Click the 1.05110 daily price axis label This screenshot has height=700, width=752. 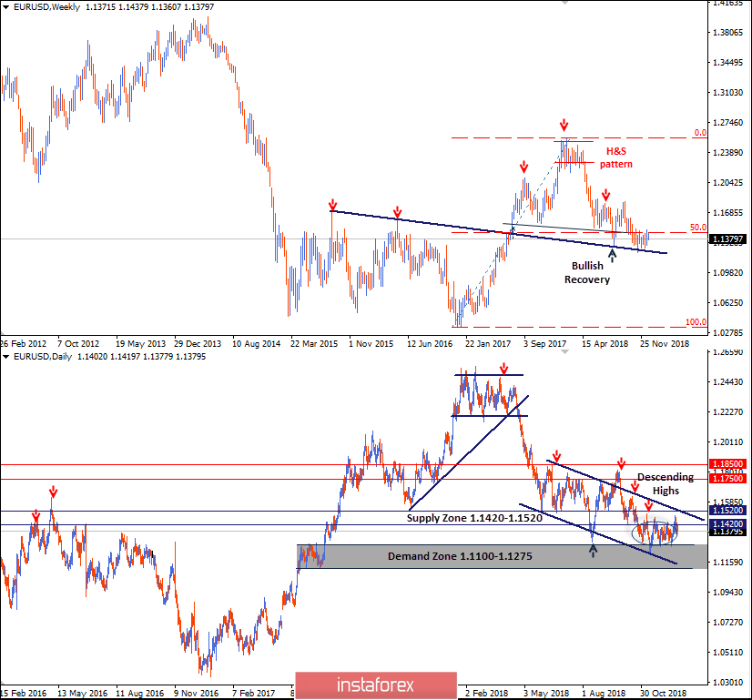coord(727,652)
